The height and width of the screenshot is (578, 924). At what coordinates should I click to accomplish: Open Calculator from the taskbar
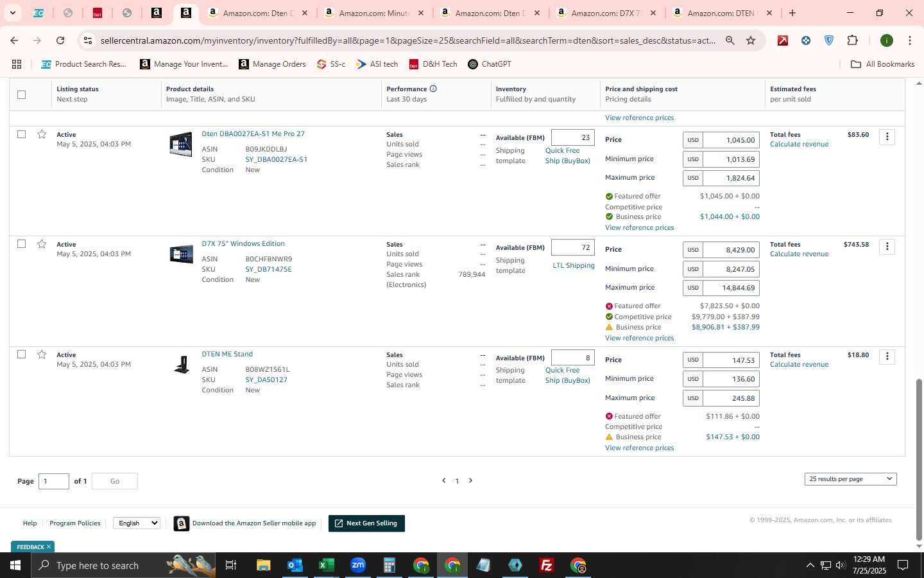click(x=389, y=565)
